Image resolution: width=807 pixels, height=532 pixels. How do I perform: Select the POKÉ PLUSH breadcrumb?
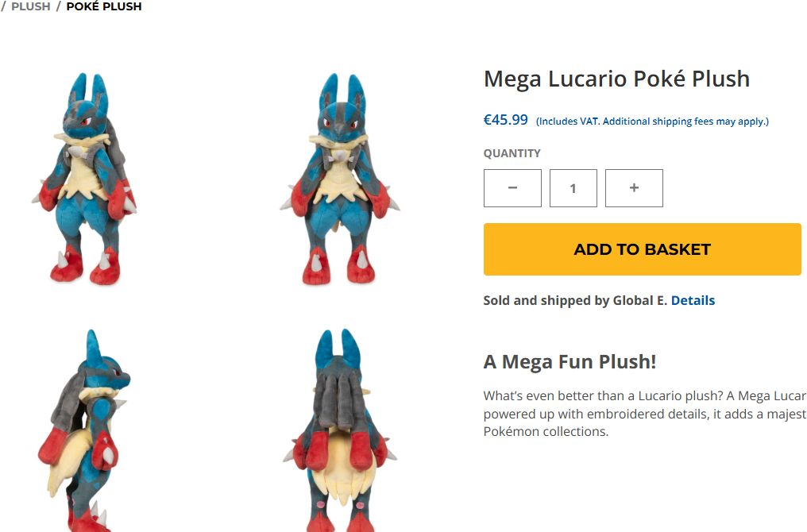(x=104, y=6)
